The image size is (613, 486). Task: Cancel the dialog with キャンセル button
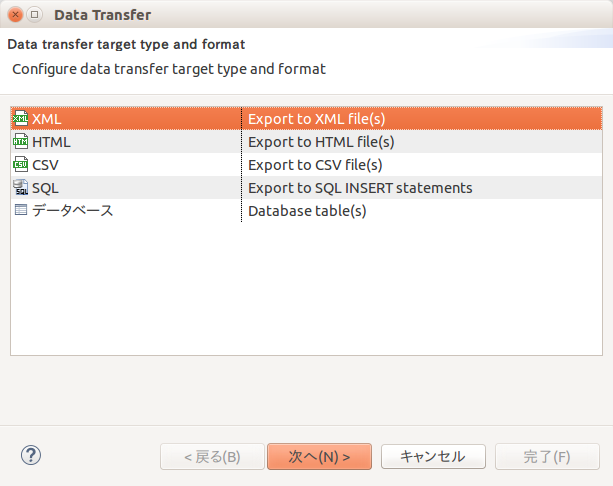(x=433, y=456)
